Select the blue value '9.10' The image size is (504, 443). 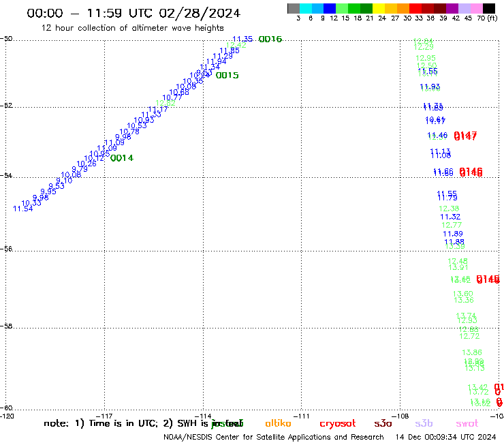click(64, 181)
